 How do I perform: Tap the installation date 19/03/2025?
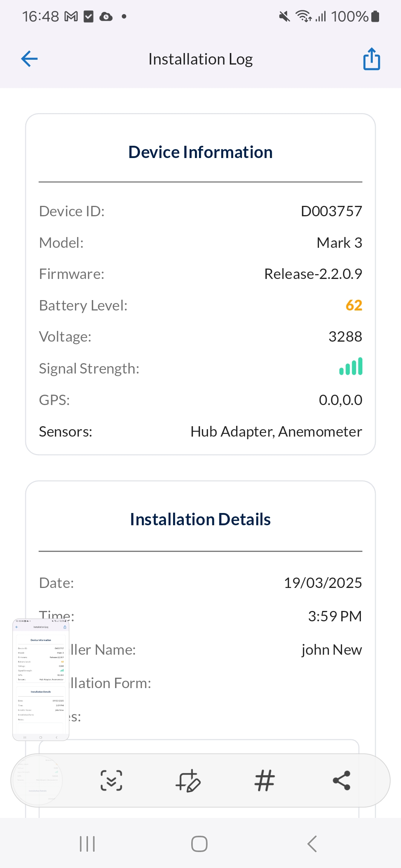point(323,583)
